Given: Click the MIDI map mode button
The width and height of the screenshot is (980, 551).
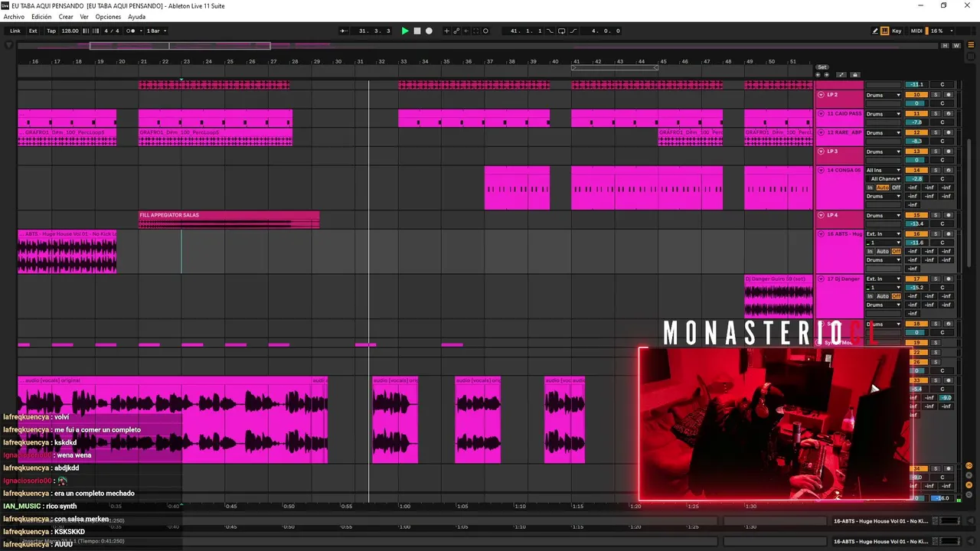Looking at the screenshot, I should [x=916, y=31].
